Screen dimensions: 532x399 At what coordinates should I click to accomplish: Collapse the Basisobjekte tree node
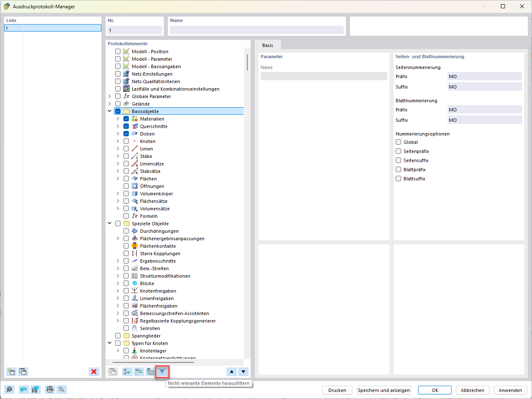coord(110,111)
